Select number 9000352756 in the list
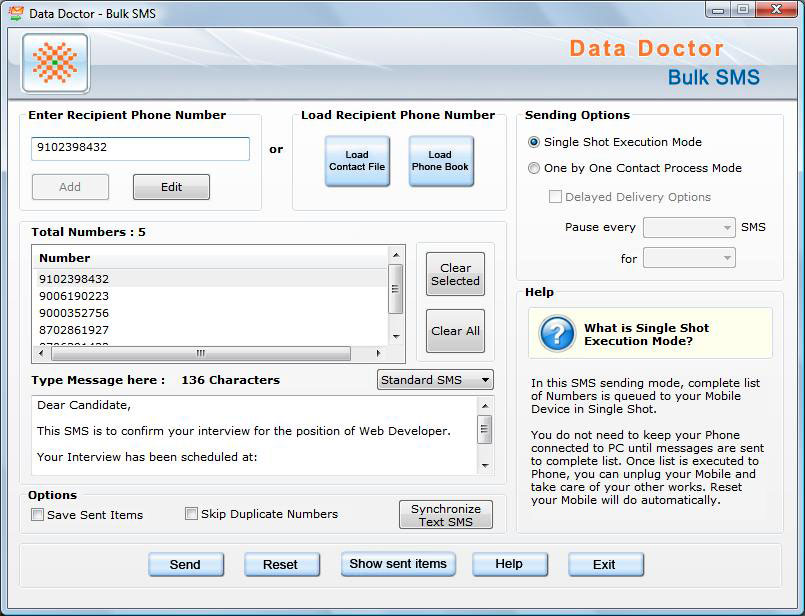 click(x=210, y=313)
